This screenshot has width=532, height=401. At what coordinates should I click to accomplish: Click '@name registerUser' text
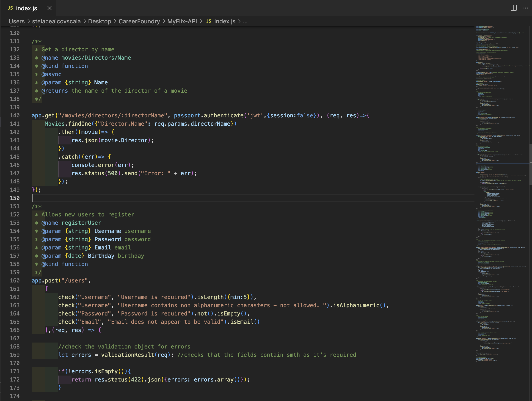tap(71, 223)
